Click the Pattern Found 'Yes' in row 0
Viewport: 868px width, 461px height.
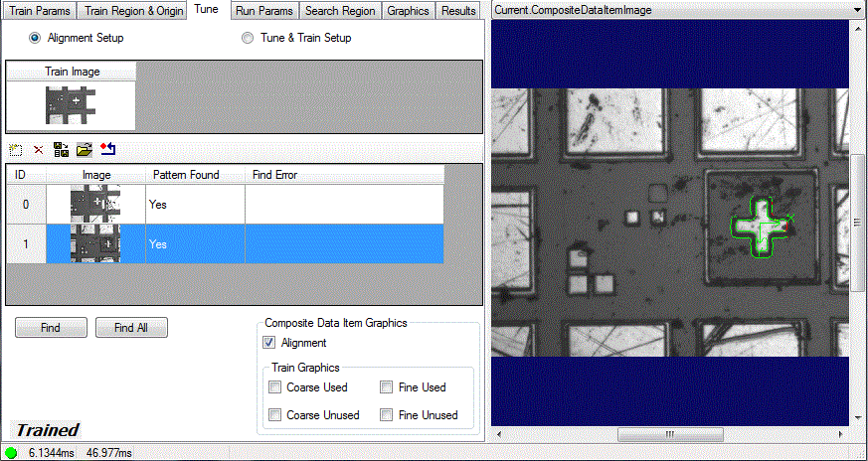(158, 205)
